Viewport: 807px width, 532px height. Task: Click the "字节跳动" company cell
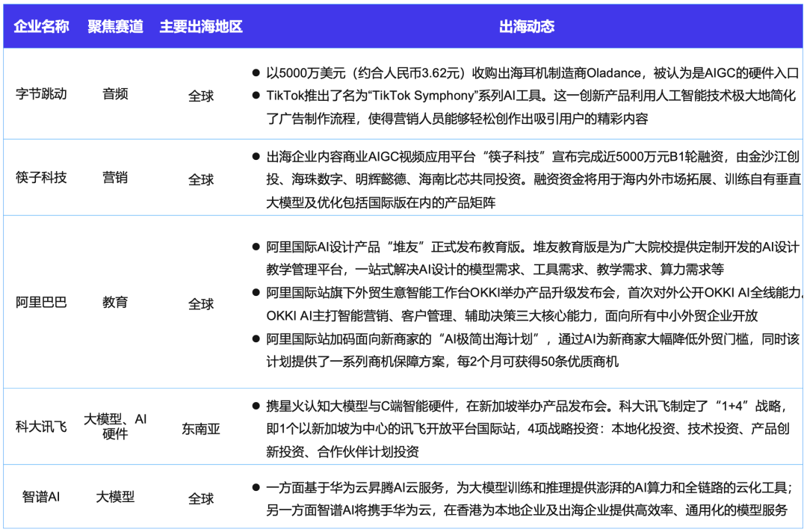[x=41, y=94]
